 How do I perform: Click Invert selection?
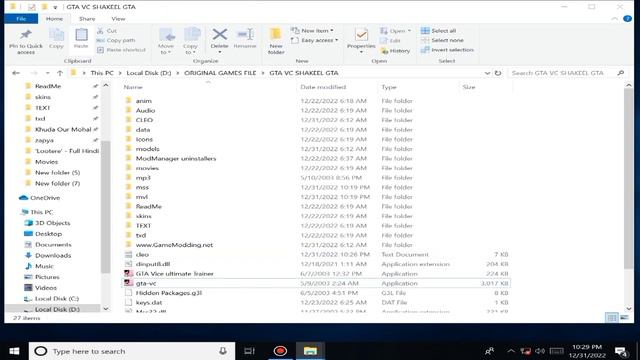[447, 50]
